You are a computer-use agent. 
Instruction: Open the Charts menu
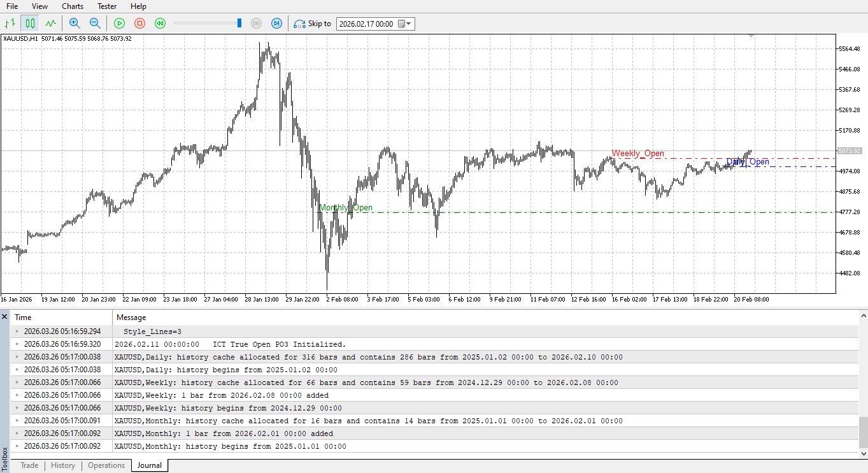(x=73, y=6)
